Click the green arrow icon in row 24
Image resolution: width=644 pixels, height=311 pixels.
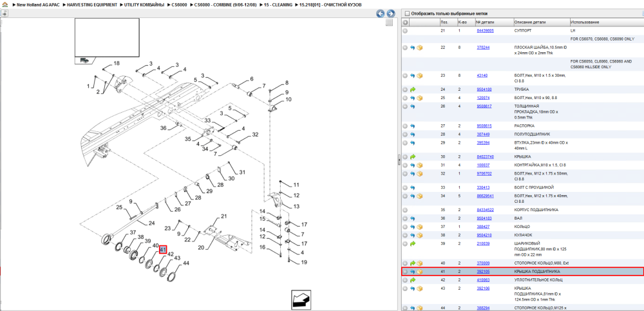tap(412, 89)
